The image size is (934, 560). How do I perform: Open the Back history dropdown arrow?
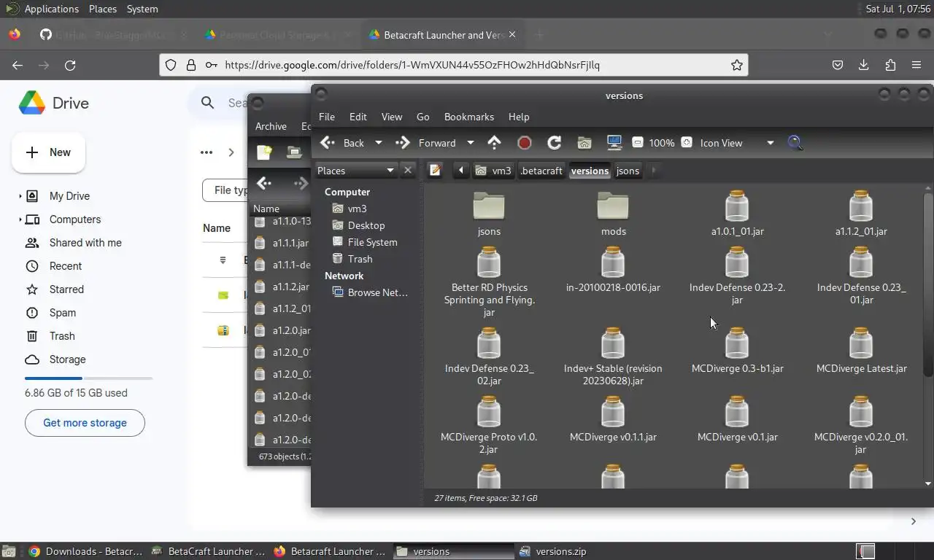(x=378, y=143)
